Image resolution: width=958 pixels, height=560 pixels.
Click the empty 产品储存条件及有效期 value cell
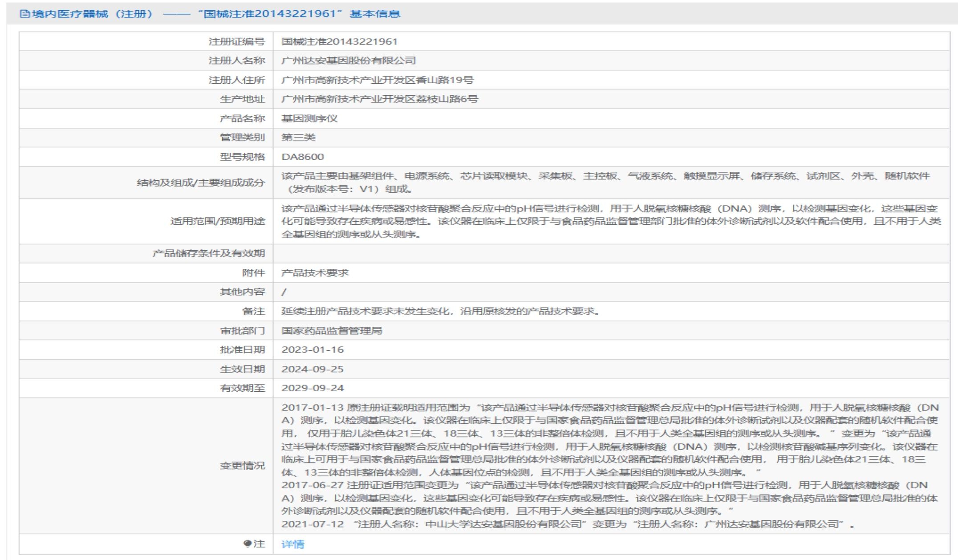coord(611,253)
